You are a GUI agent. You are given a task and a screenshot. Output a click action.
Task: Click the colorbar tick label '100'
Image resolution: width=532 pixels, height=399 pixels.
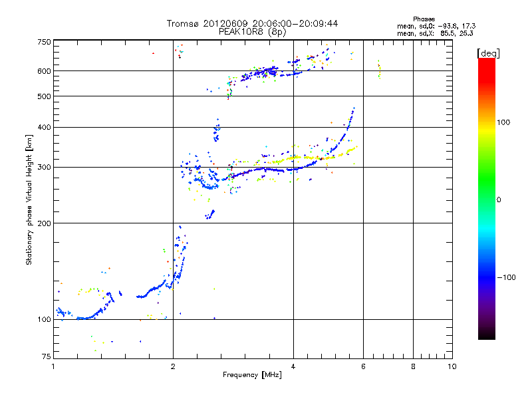(503, 122)
